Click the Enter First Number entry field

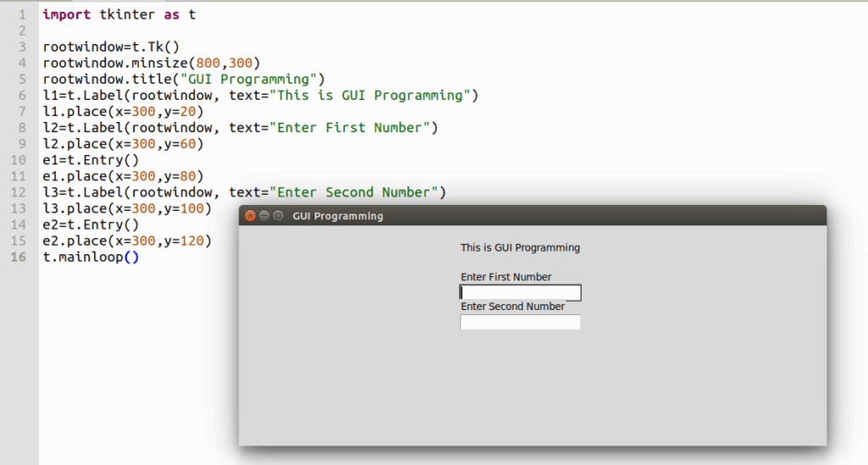click(520, 292)
